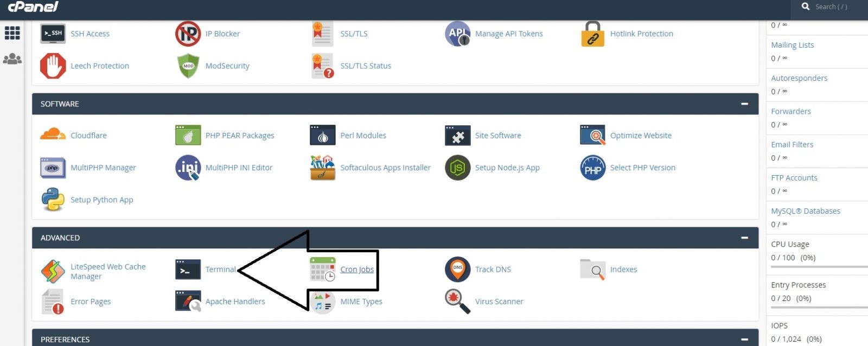Image resolution: width=868 pixels, height=346 pixels.
Task: Open MySQL® Databases in statistics sidebar
Action: click(x=806, y=211)
